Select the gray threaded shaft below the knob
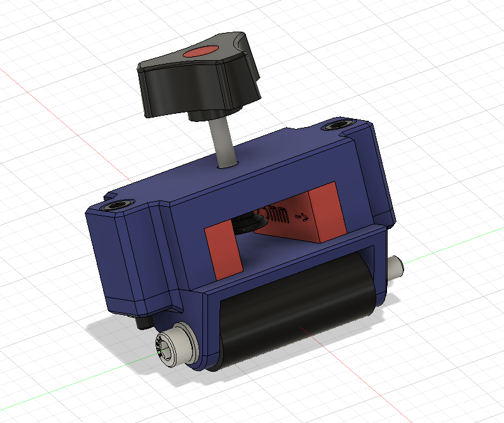This screenshot has height=423, width=504. pos(224,142)
